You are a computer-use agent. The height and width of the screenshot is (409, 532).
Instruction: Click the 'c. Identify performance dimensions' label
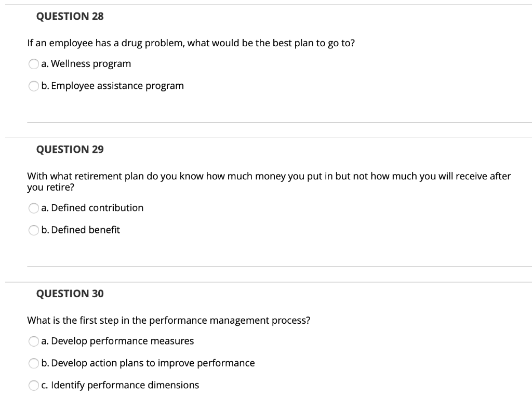point(120,385)
